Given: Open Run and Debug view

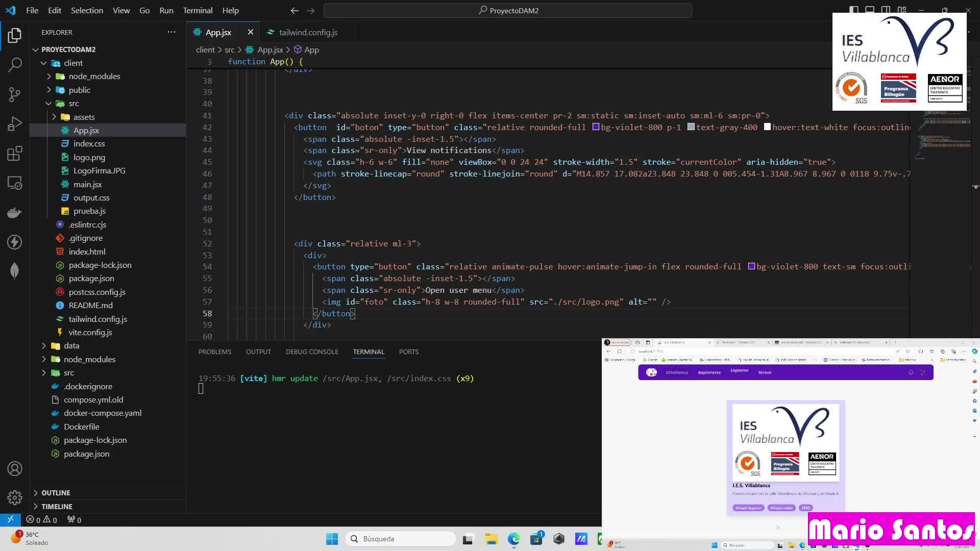Looking at the screenshot, I should click(x=15, y=124).
